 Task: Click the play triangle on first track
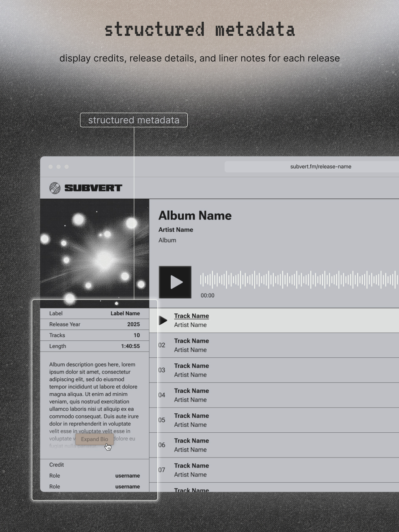point(163,320)
